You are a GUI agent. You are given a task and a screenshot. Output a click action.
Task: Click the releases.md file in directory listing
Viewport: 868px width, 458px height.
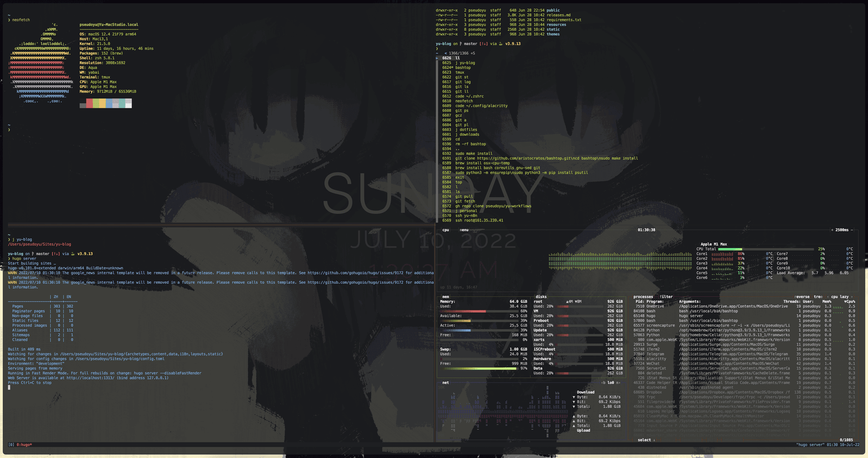pos(558,15)
